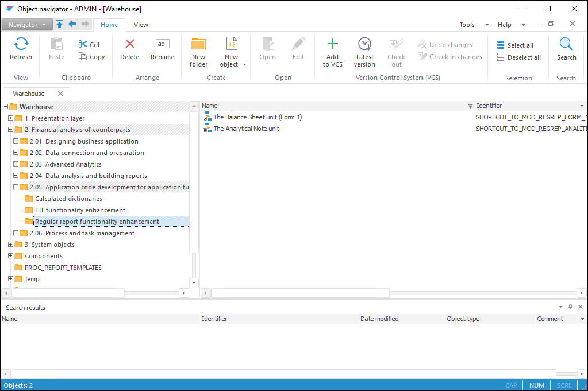Open the Tools menu
This screenshot has width=588, height=391.
[467, 25]
